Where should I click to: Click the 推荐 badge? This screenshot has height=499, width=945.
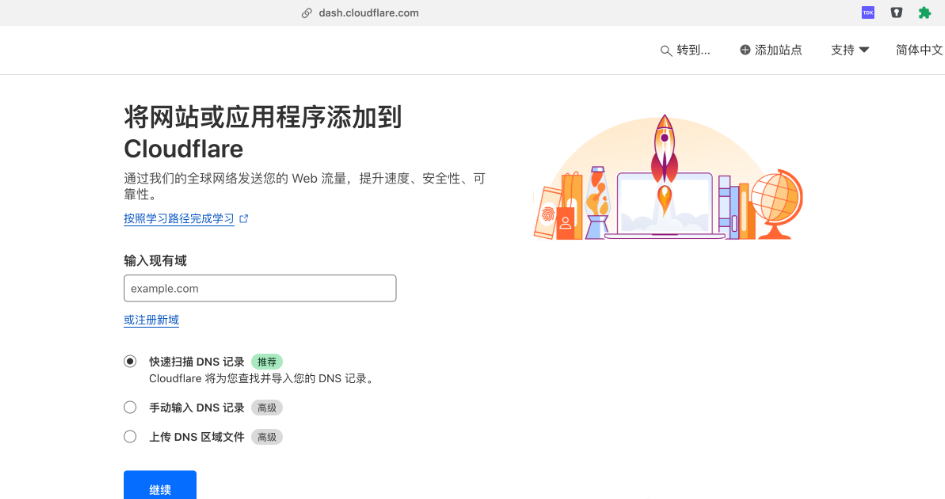tap(267, 362)
